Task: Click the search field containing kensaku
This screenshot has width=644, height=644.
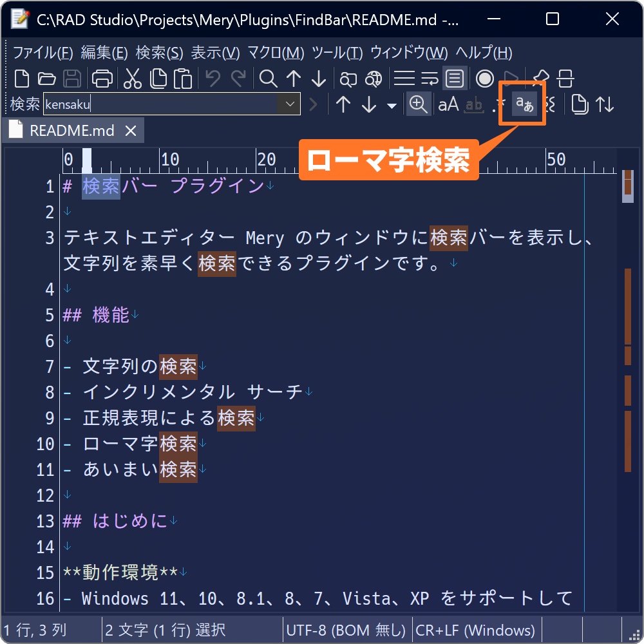Action: coord(161,104)
